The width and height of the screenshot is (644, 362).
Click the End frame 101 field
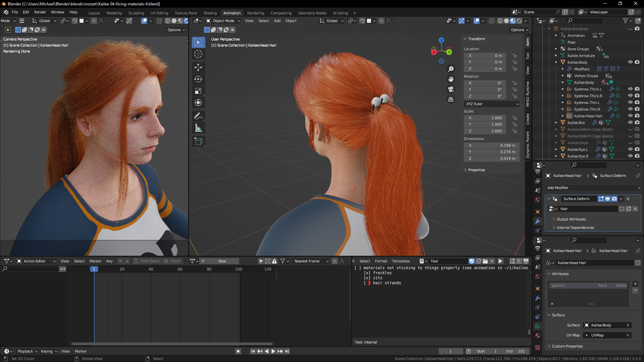[x=516, y=351]
